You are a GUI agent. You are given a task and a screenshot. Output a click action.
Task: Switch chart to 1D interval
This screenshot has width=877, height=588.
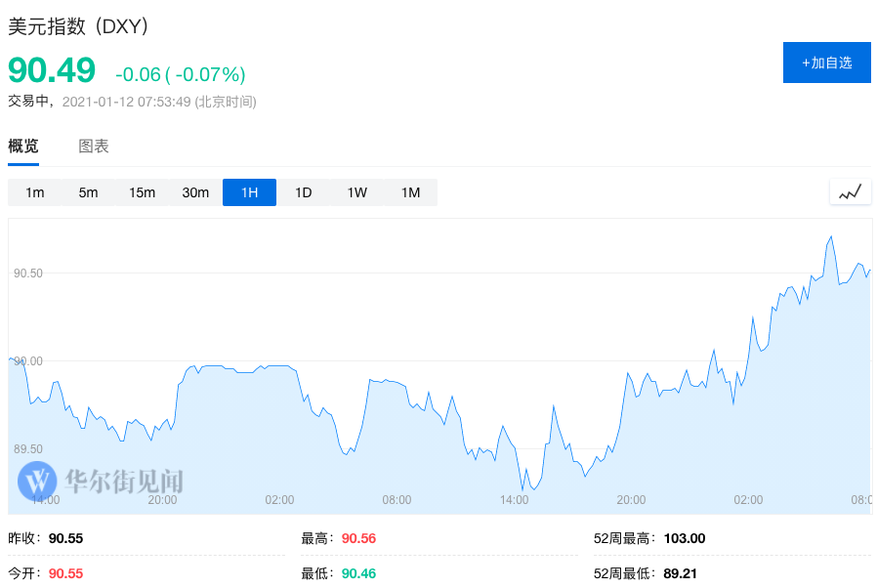(x=303, y=192)
